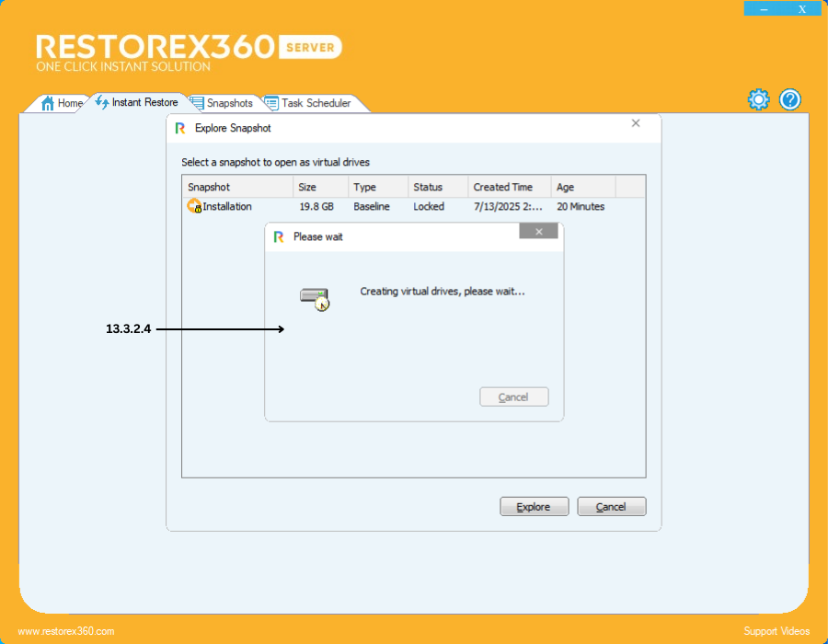Viewport: 828px width, 644px height.
Task: Click the Please wait dialog title
Action: 318,237
